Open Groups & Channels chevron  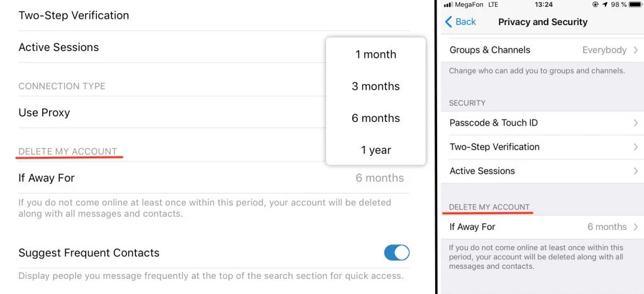click(x=635, y=50)
